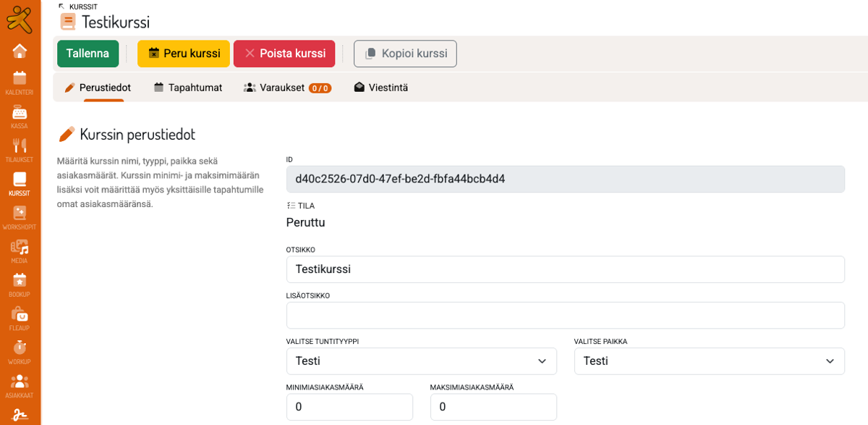868x425 pixels.
Task: Open Kassa in the sidebar
Action: 20,117
